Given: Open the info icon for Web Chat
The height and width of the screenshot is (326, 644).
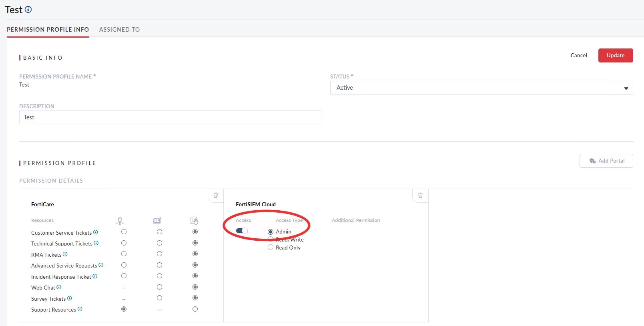Looking at the screenshot, I should (59, 287).
